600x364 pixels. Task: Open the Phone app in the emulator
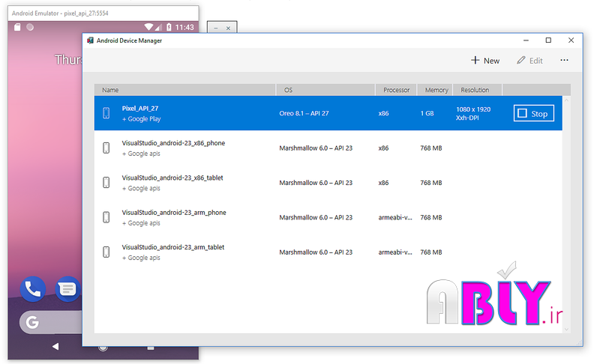tap(33, 289)
